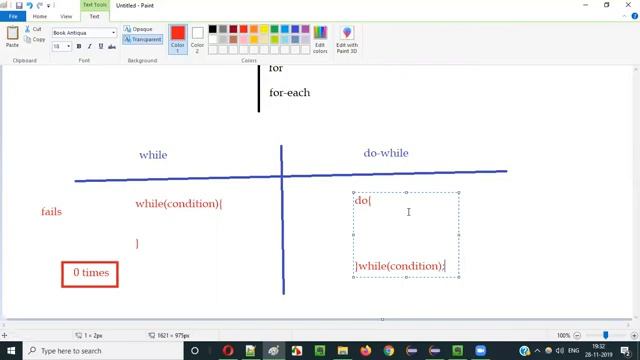Pick the black color swatch

213,29
